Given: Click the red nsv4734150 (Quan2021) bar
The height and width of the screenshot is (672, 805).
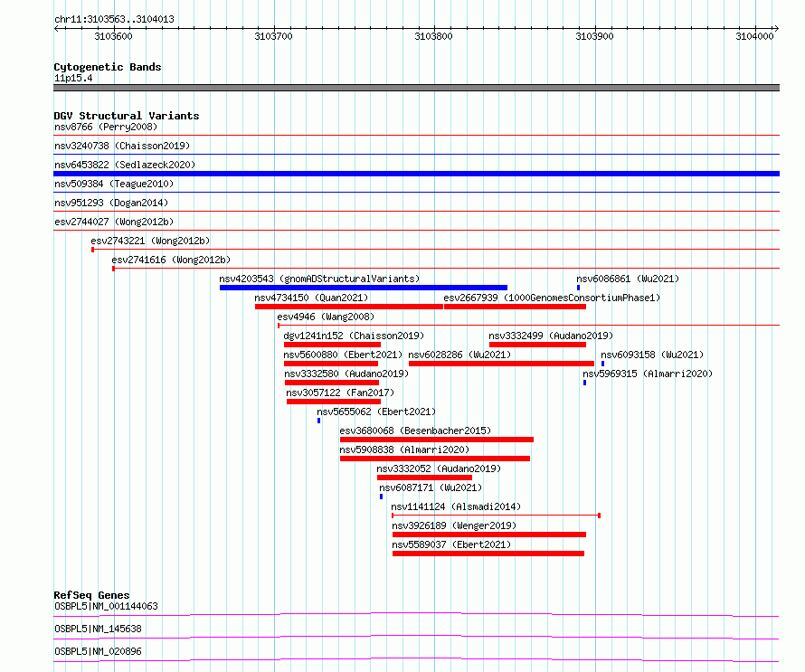Looking at the screenshot, I should click(x=349, y=307).
